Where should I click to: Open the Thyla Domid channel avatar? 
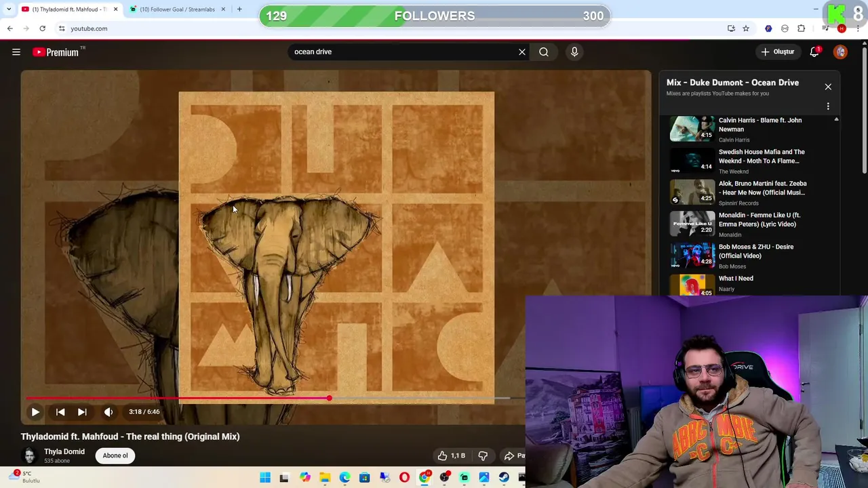point(30,455)
